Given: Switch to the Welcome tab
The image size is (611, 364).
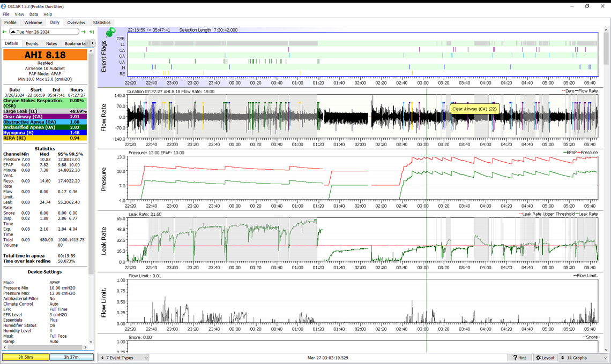Looking at the screenshot, I should click(33, 22).
